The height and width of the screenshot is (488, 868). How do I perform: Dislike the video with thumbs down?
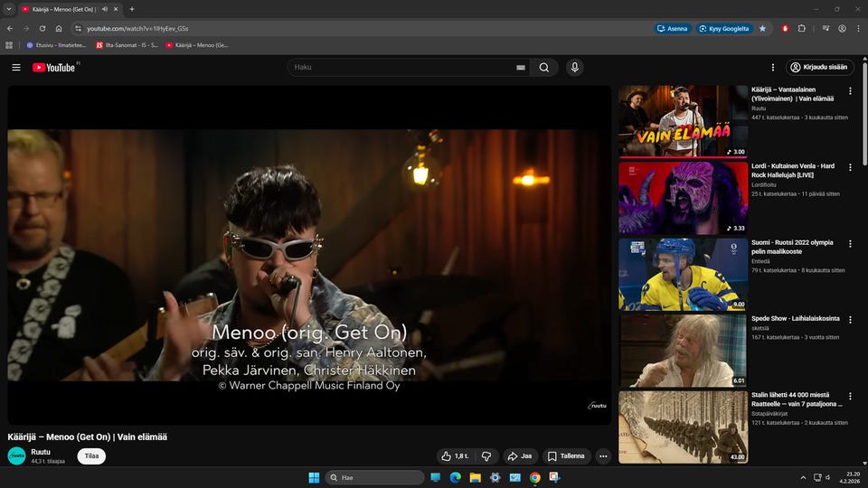click(x=486, y=456)
